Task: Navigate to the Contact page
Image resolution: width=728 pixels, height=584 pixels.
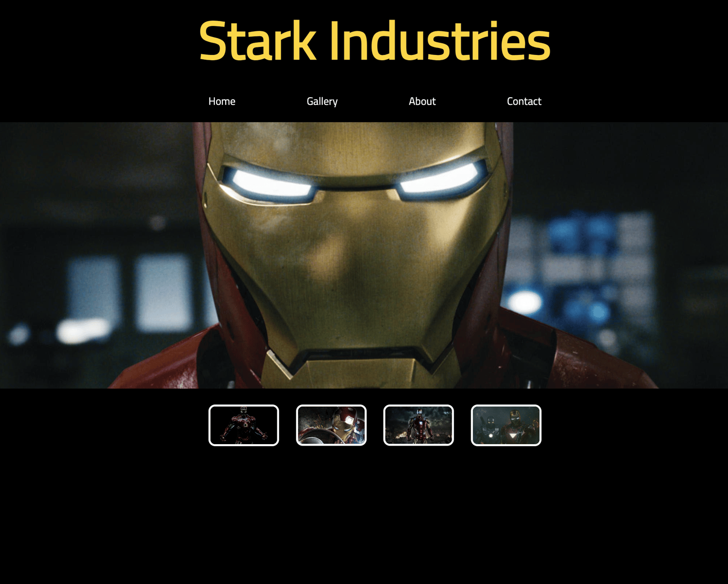Action: pos(524,101)
